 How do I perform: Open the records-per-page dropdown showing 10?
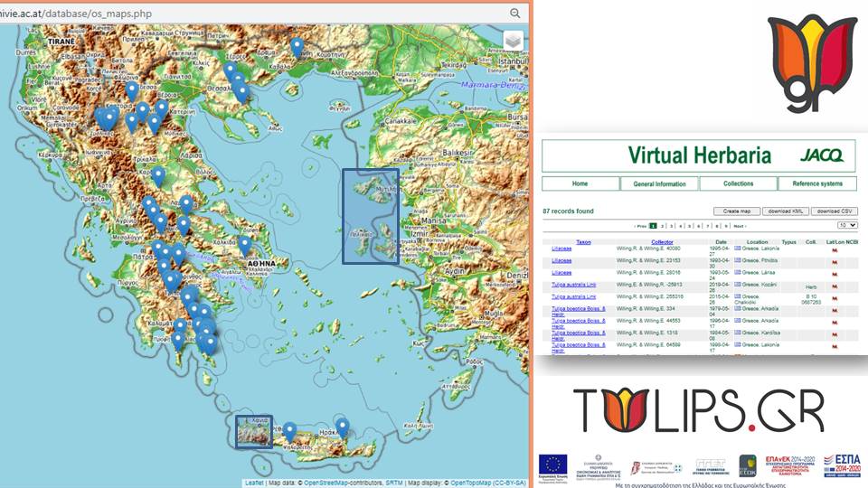(x=847, y=225)
